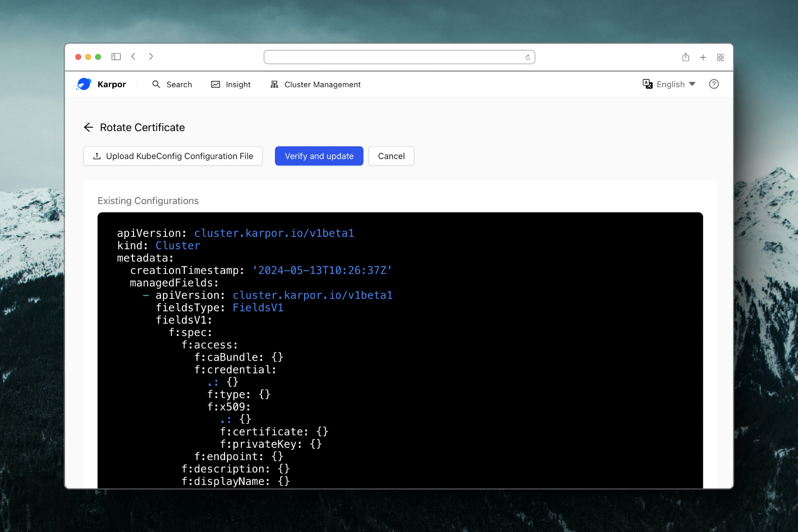The image size is (798, 532).
Task: Toggle the browser sidebar icon
Action: [x=116, y=57]
